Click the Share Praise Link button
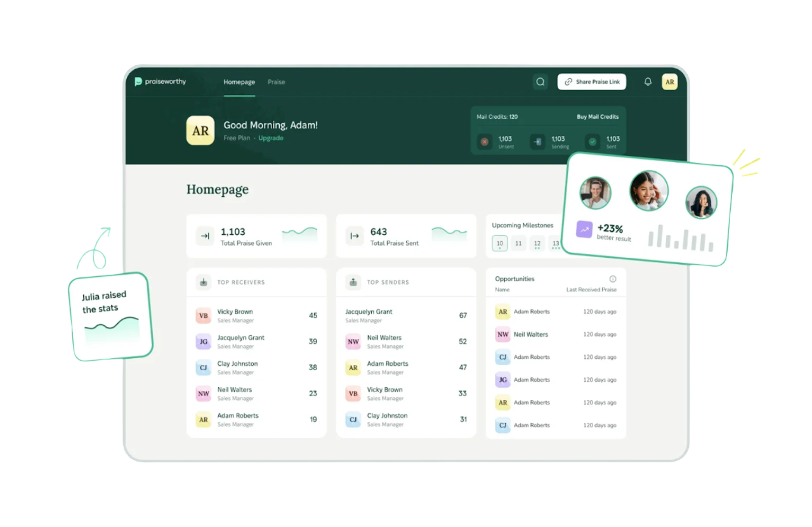The image size is (812, 527). point(591,81)
